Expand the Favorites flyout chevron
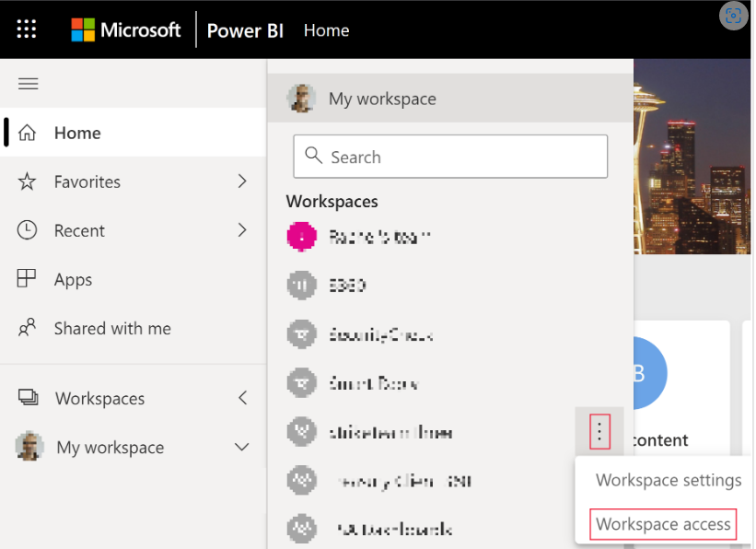The width and height of the screenshot is (756, 549). pos(242,181)
